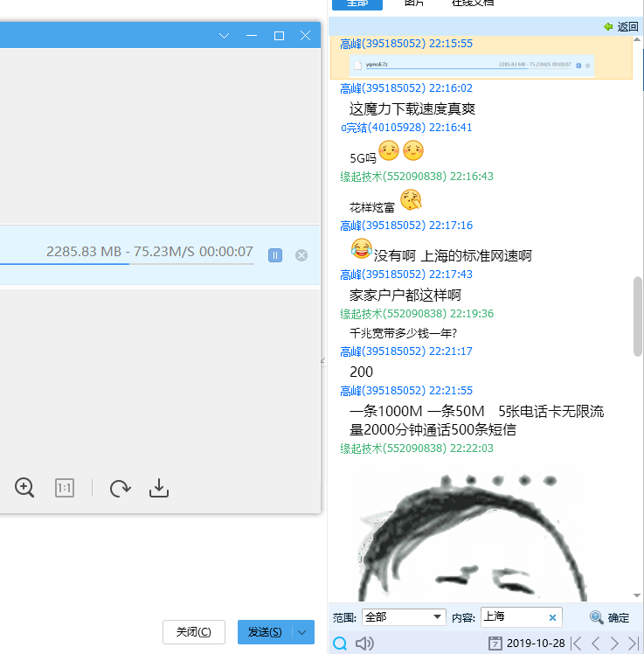Click message 没有啊 上海的标准网速啊
The height and width of the screenshot is (654, 644).
point(453,255)
